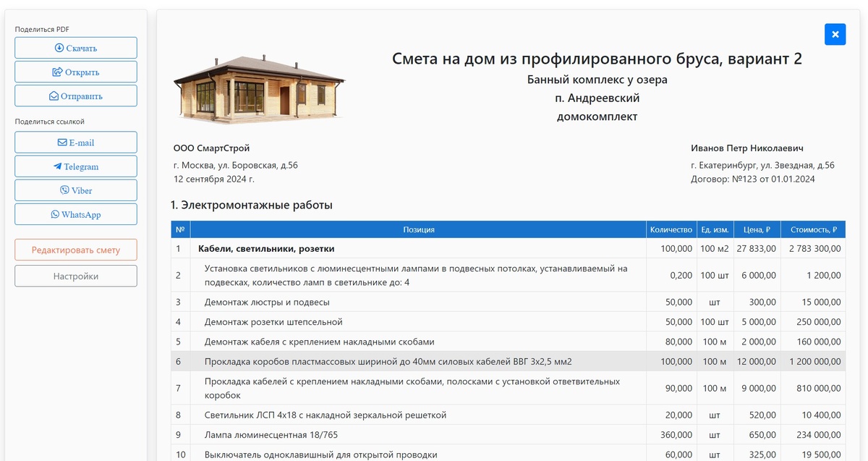The height and width of the screenshot is (461, 868).
Task: Click subtitle Банный комплекс у озера
Action: [x=597, y=80]
